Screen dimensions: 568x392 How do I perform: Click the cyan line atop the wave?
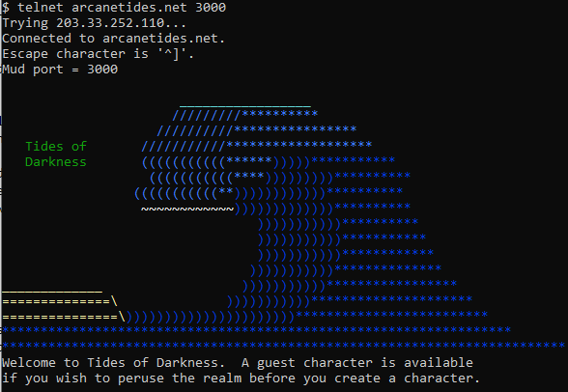[x=245, y=106]
